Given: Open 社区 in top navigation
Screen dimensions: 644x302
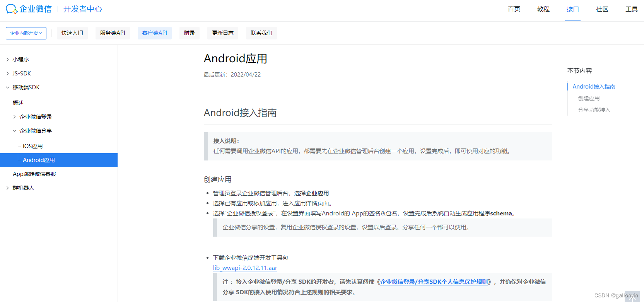Looking at the screenshot, I should [x=602, y=9].
